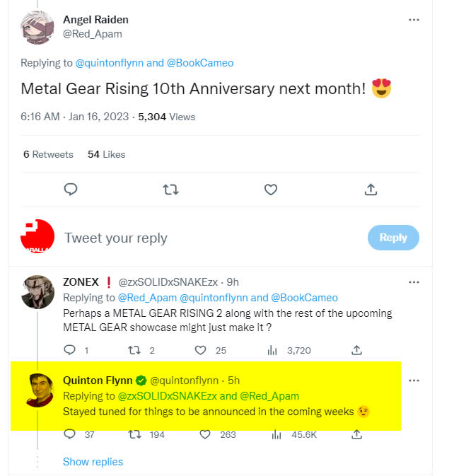This screenshot has width=454, height=476.
Task: Open Angel Raiden's profile avatar
Action: pyautogui.click(x=37, y=27)
